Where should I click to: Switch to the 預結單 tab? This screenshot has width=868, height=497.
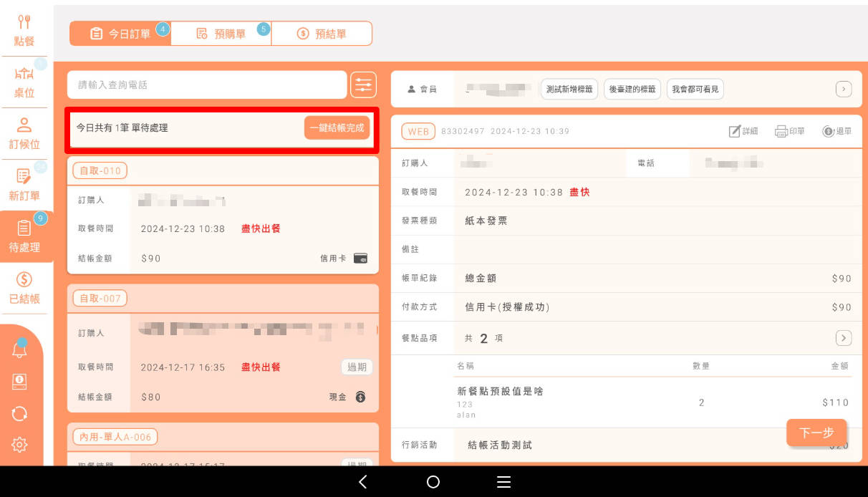tap(322, 34)
